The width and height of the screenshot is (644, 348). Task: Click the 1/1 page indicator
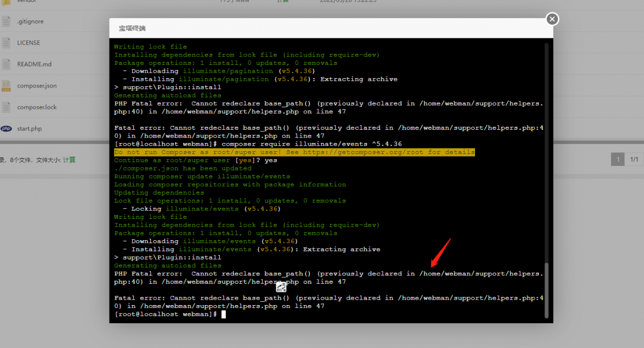[x=634, y=159]
